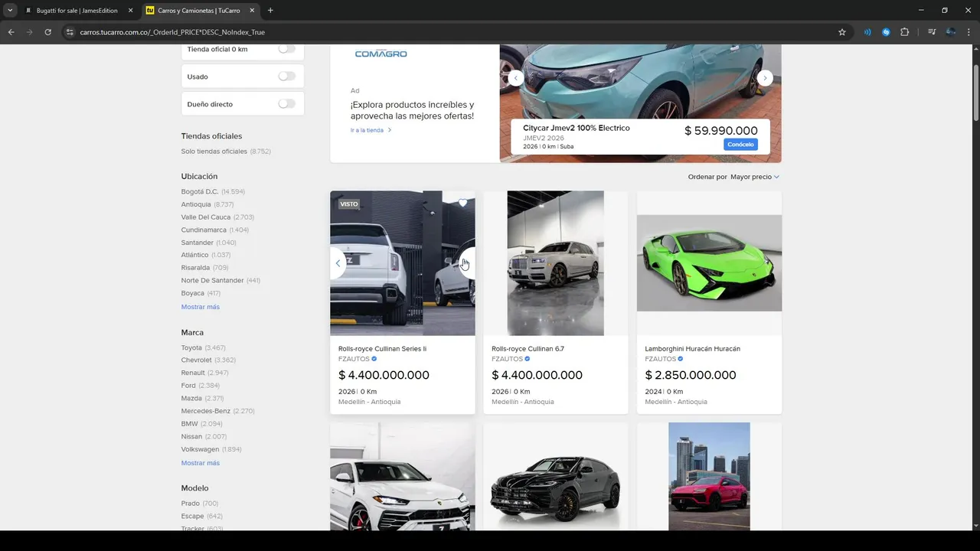Open the blue sound extension icon

pos(867,32)
